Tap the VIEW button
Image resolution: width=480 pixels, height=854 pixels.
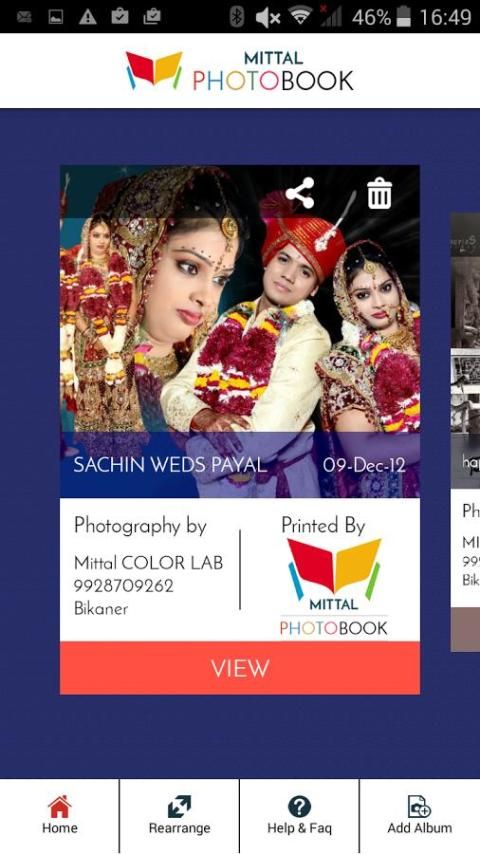coord(240,668)
